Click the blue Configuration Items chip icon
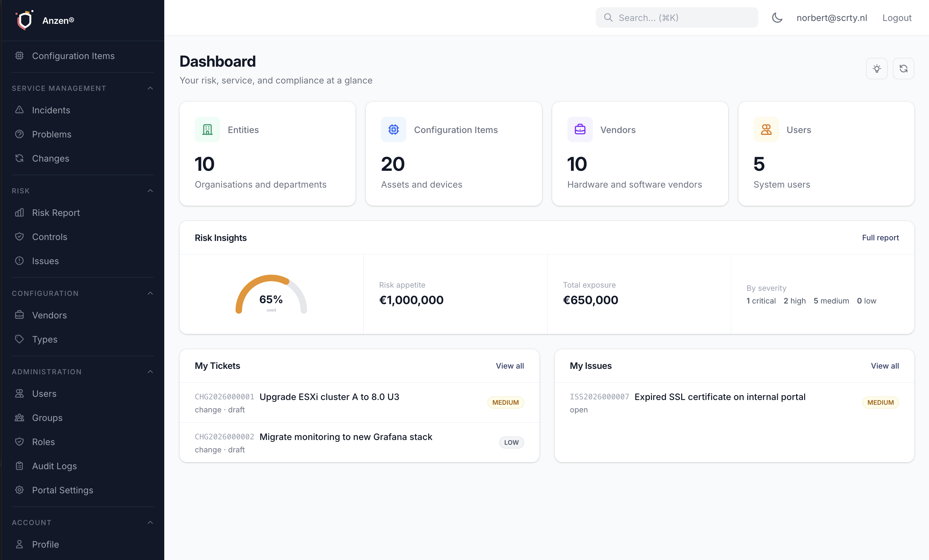 coord(393,130)
